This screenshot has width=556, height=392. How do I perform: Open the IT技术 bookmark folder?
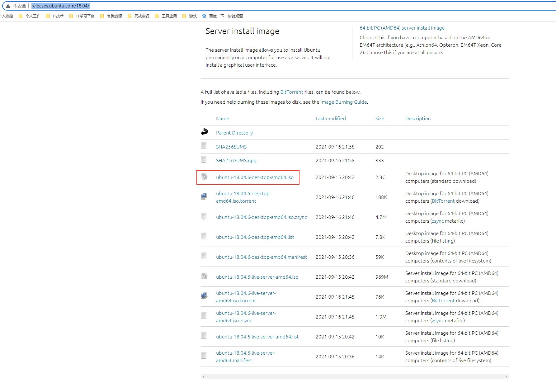[x=55, y=16]
